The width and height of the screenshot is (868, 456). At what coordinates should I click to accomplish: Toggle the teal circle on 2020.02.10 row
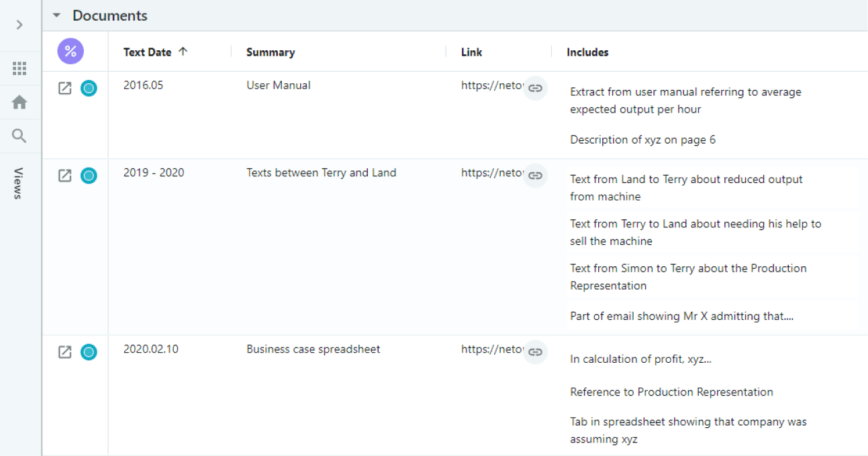click(x=89, y=352)
